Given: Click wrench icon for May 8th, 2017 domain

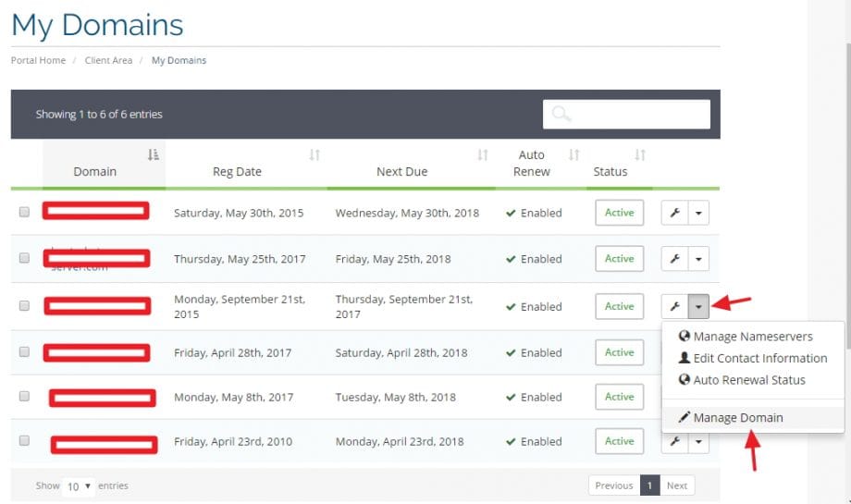Looking at the screenshot, I should click(x=674, y=397).
